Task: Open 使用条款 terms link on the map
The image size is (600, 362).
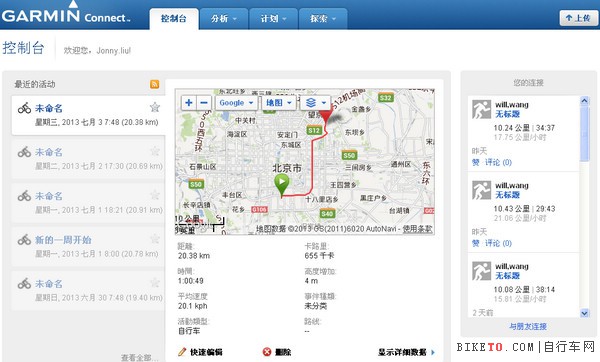Action: click(417, 228)
